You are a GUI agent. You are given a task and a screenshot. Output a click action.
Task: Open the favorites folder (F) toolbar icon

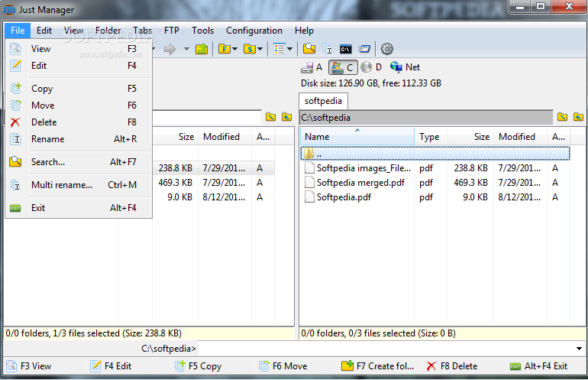point(225,49)
